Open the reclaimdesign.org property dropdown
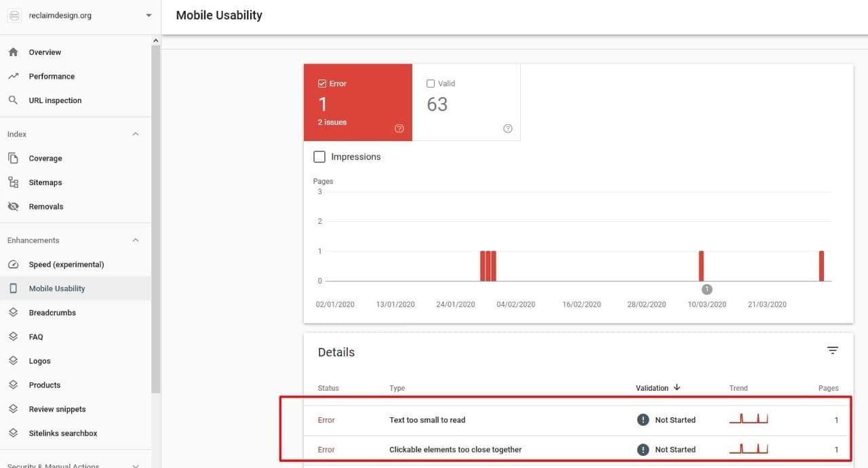 coord(149,16)
